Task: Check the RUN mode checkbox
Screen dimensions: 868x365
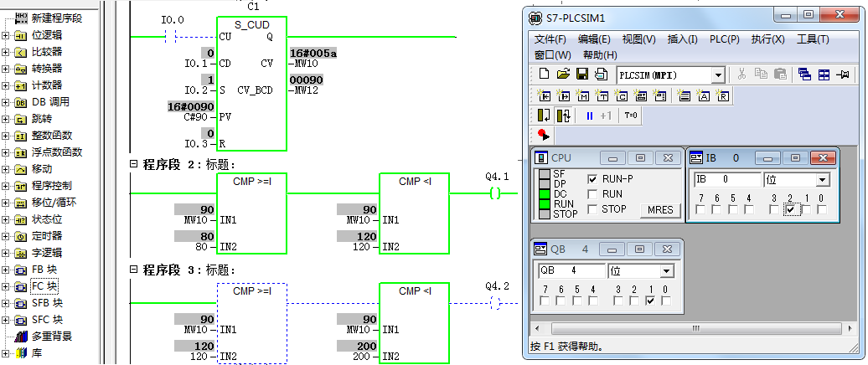Action: 592,194
